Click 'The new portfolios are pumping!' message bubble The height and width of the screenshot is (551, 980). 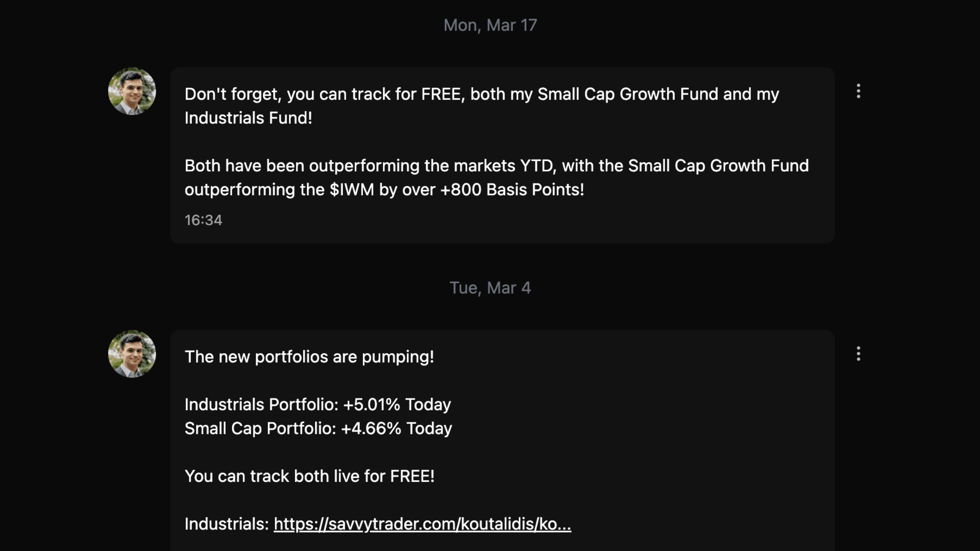[309, 356]
